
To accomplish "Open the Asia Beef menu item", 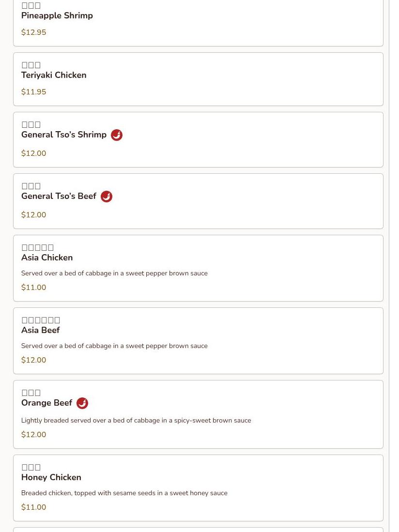I will [x=198, y=341].
